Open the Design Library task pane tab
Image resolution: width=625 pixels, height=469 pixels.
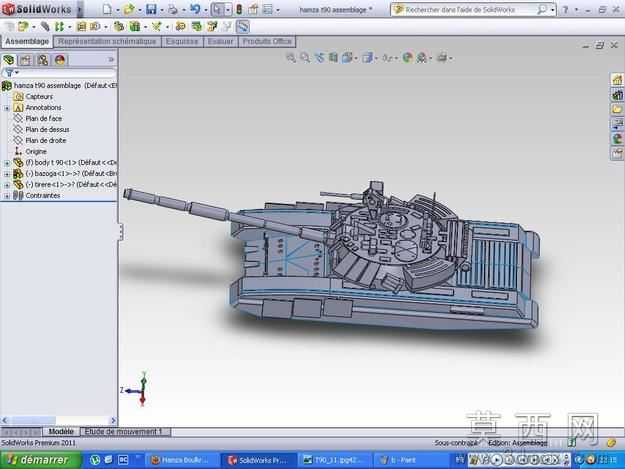pyautogui.click(x=617, y=95)
